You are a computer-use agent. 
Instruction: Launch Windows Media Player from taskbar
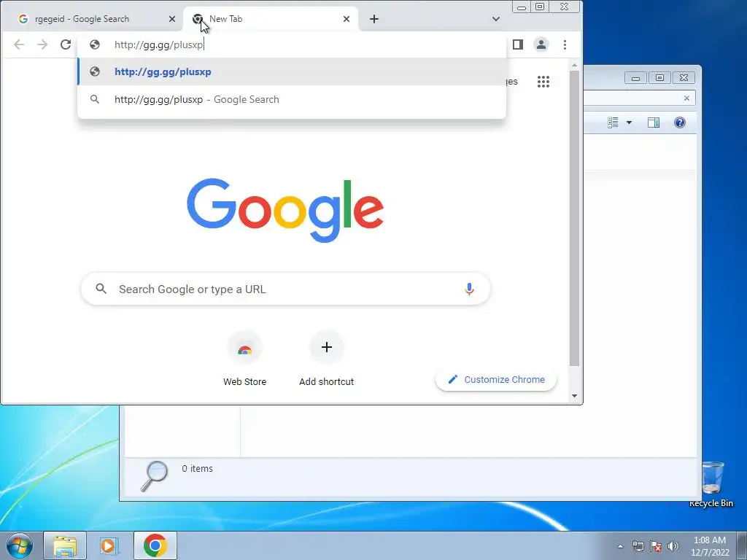[x=109, y=545]
